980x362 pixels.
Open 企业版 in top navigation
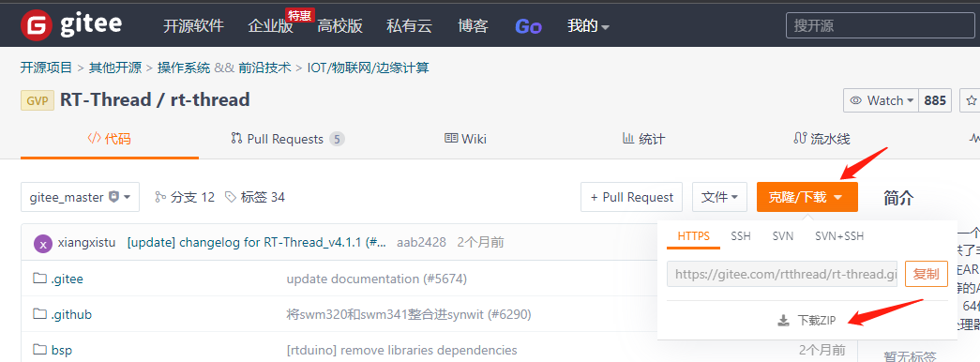(x=270, y=25)
